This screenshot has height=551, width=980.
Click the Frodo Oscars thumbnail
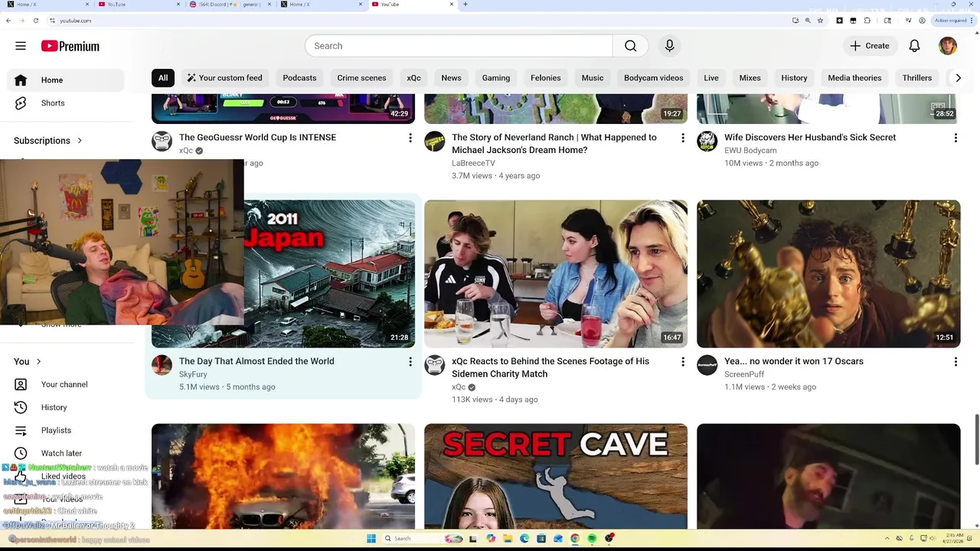coord(828,274)
